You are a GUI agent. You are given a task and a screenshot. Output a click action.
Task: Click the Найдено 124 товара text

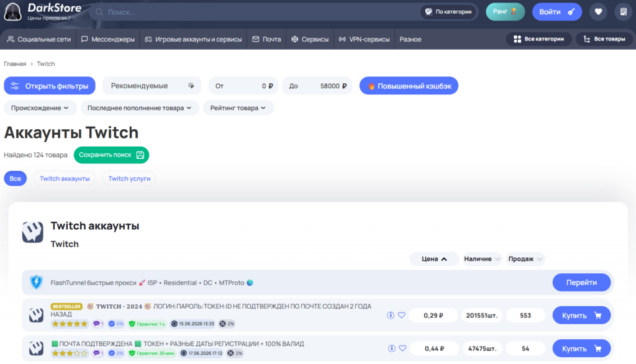pyautogui.click(x=35, y=155)
